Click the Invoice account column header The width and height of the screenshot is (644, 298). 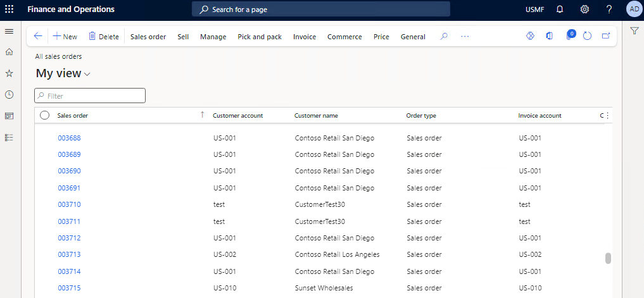click(x=540, y=115)
